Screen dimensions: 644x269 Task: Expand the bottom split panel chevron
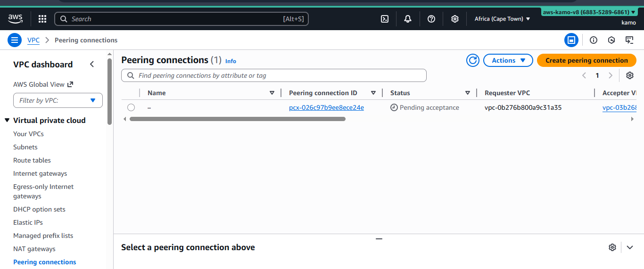629,247
